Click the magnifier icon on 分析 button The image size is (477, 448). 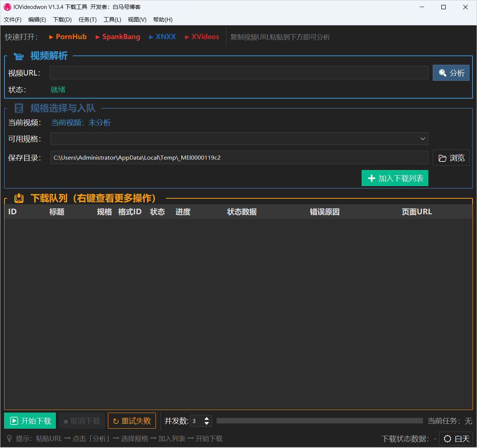pyautogui.click(x=442, y=73)
